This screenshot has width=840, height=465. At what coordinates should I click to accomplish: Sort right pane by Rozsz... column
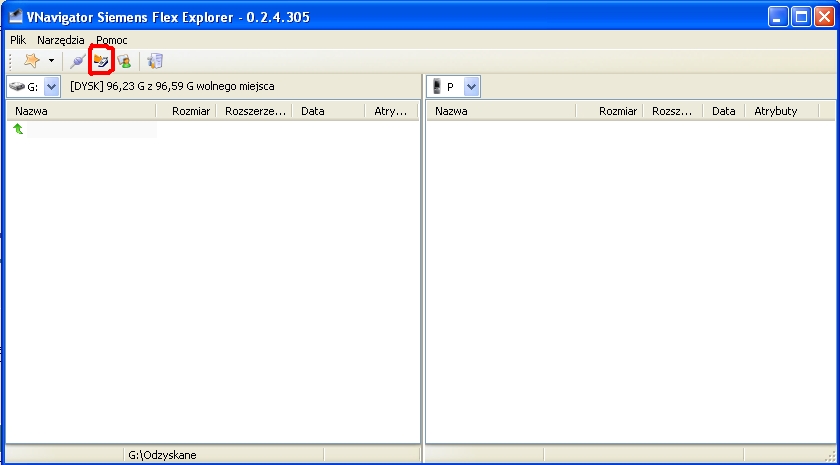[x=673, y=111]
